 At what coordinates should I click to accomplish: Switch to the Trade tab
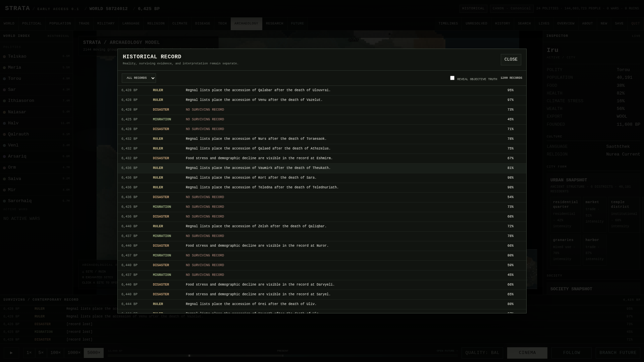[x=84, y=24]
